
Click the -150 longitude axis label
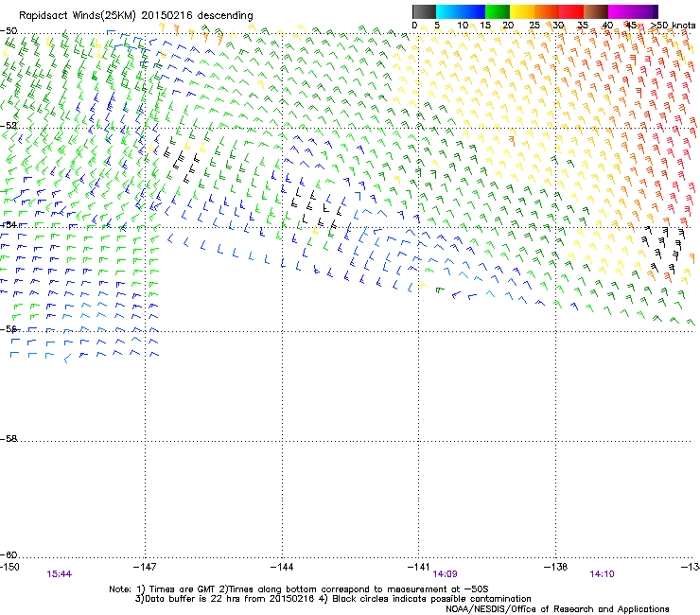pos(9,567)
